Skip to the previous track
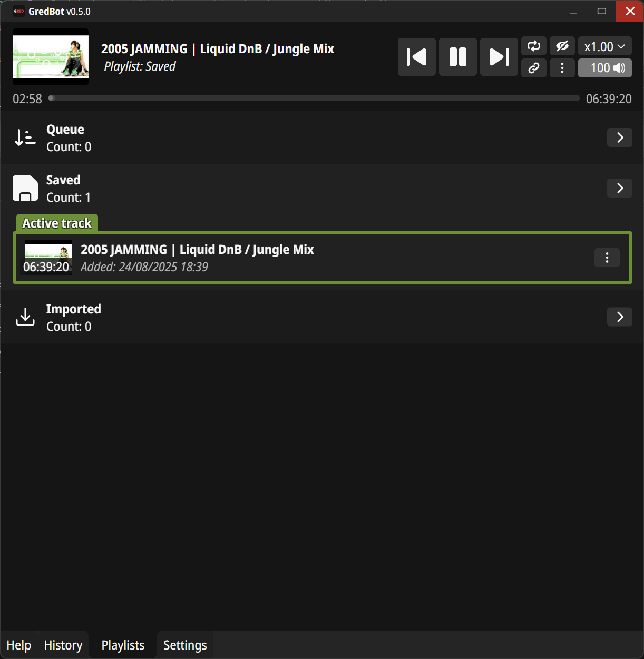644x659 pixels. [x=417, y=57]
